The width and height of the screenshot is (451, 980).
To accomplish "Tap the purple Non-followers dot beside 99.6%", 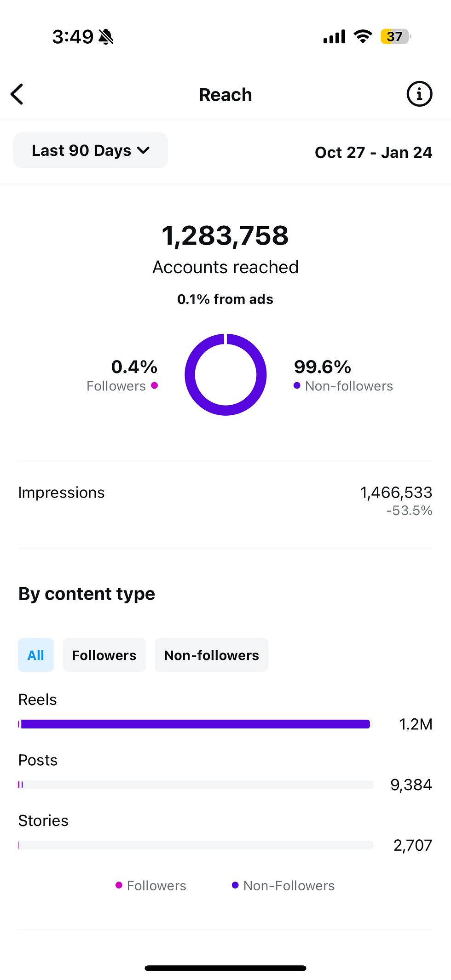I will pos(297,385).
